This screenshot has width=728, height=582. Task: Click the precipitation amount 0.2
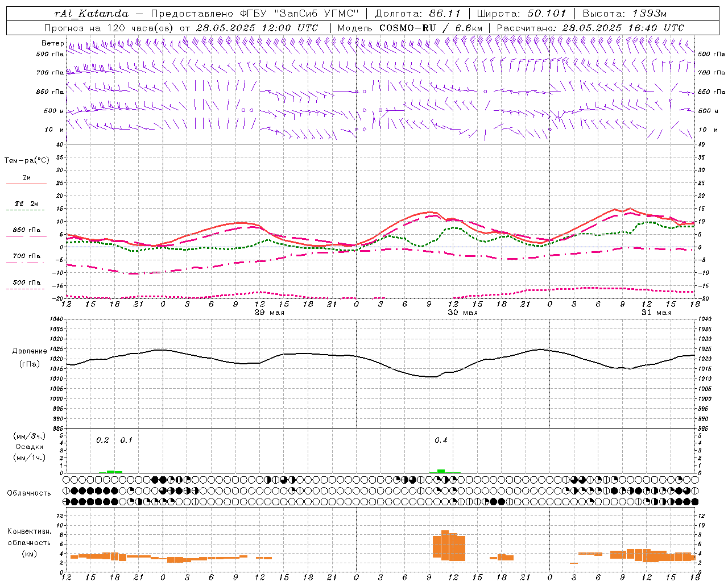click(x=102, y=440)
